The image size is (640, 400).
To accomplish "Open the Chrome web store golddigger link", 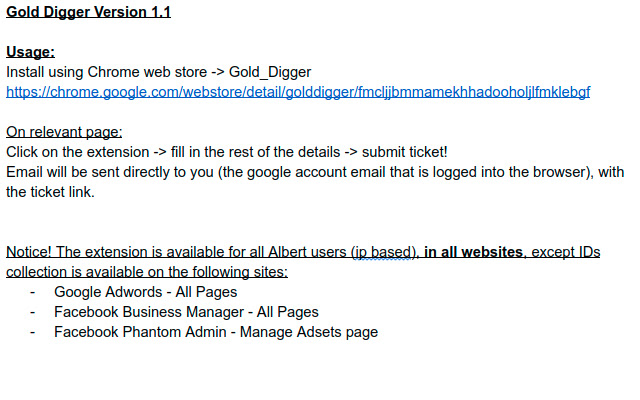I will tap(298, 91).
